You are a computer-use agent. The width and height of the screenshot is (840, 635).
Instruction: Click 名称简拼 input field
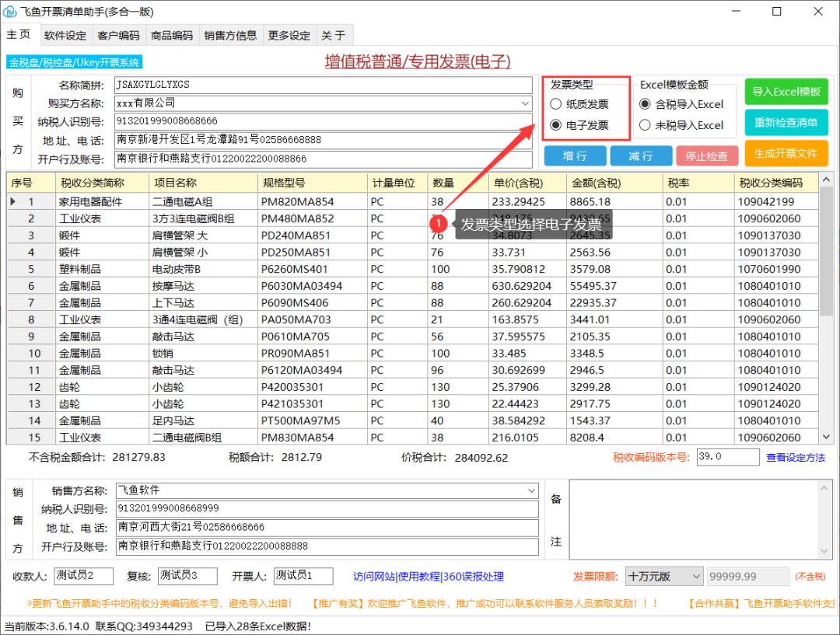(x=323, y=85)
